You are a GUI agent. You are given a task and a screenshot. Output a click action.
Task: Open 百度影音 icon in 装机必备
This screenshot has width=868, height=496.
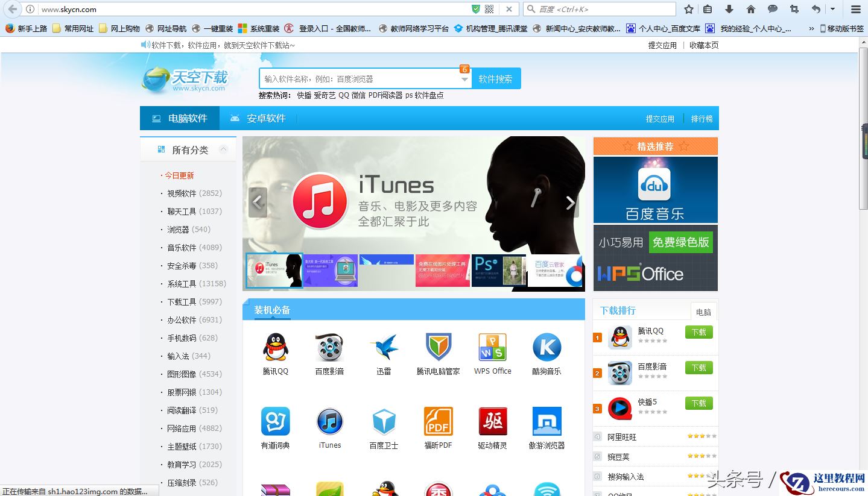[329, 348]
